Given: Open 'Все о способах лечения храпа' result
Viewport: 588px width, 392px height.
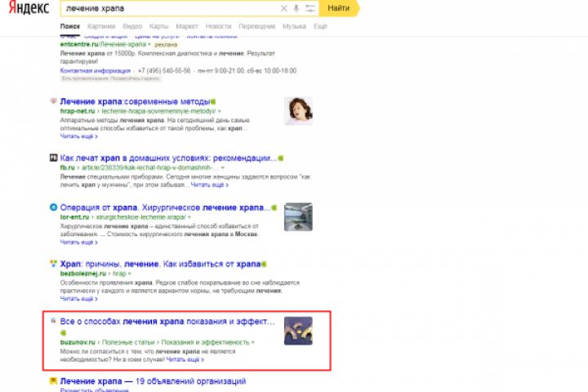Looking at the screenshot, I should (x=167, y=321).
